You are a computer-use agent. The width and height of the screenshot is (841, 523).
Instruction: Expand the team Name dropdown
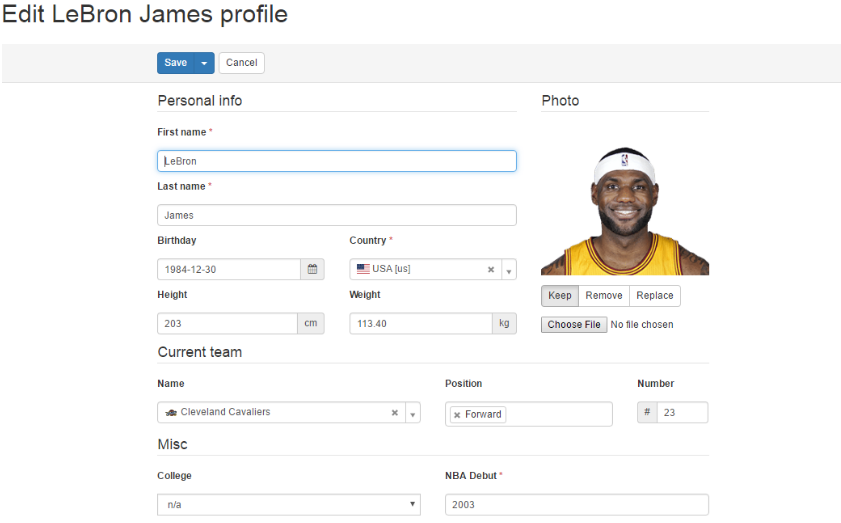pyautogui.click(x=412, y=414)
